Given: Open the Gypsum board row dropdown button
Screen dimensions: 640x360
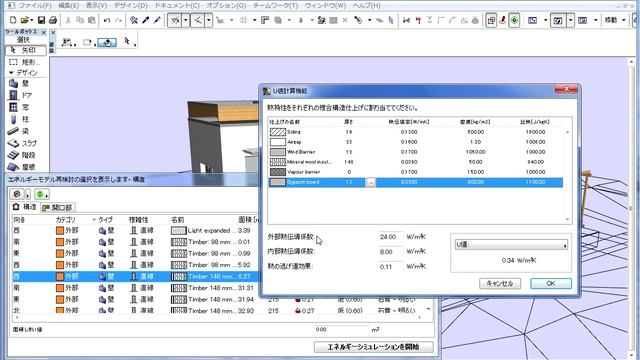Looking at the screenshot, I should tap(370, 182).
